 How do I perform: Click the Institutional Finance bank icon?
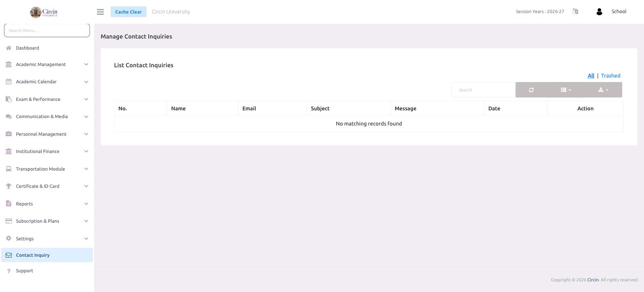tap(9, 151)
